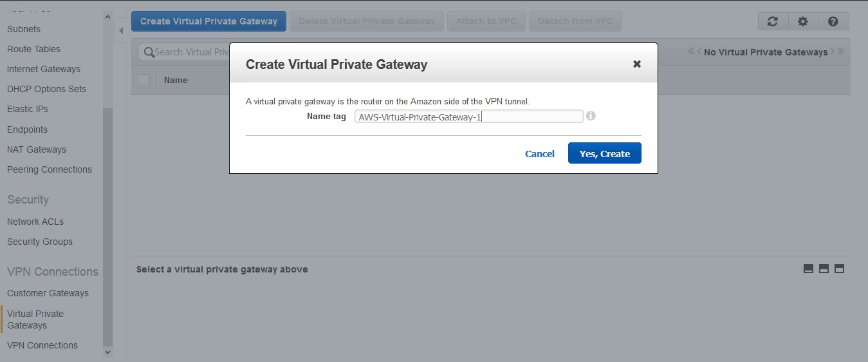Open Security Groups in the sidebar

coord(40,242)
